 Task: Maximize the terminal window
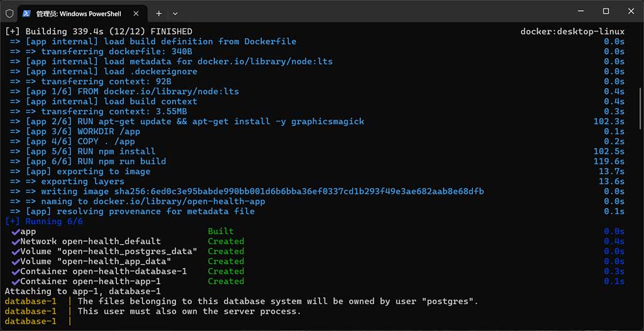(606, 11)
